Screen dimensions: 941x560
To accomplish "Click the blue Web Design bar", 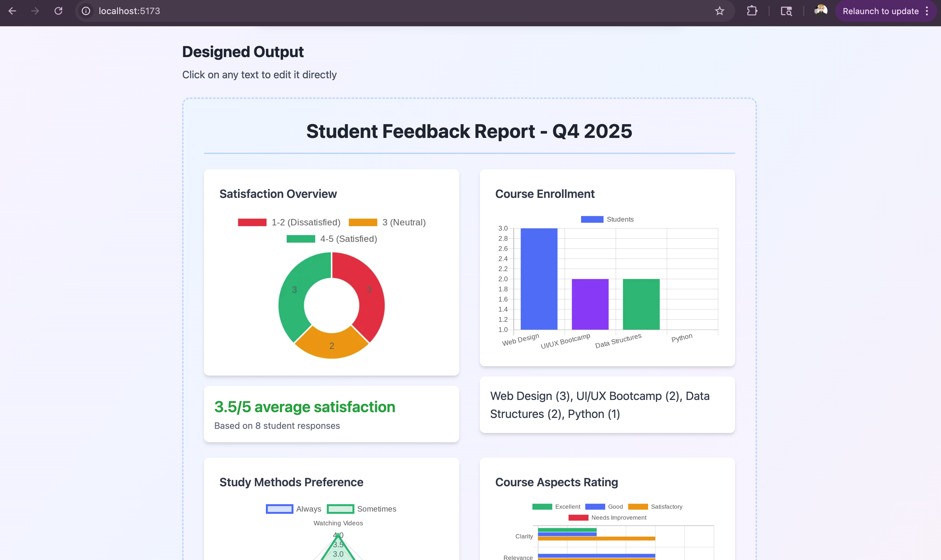I will pyautogui.click(x=538, y=279).
